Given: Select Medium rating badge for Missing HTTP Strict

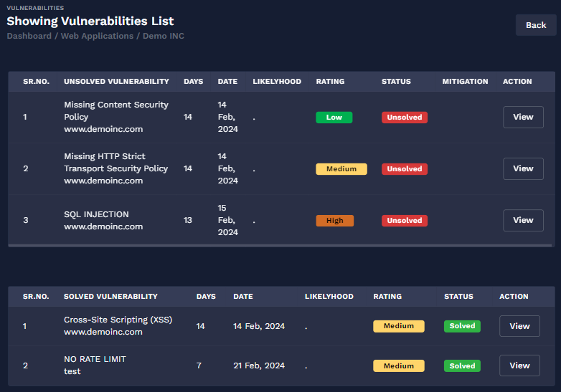Looking at the screenshot, I should pos(341,169).
